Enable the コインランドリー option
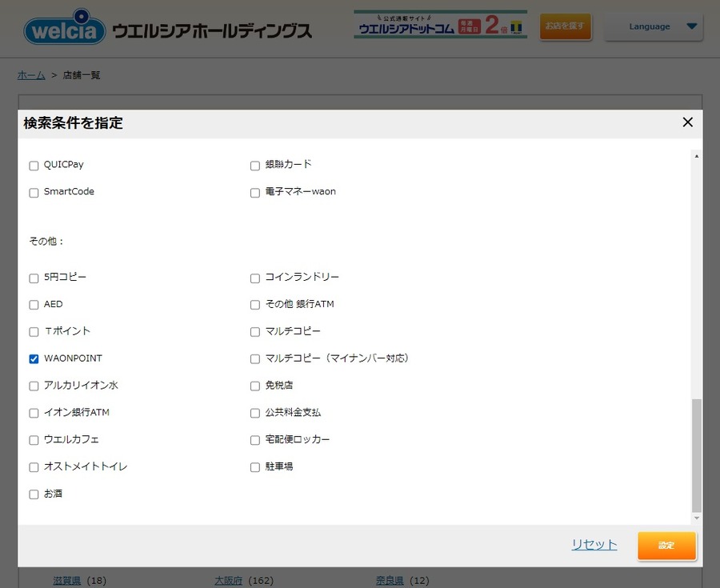 click(x=255, y=278)
